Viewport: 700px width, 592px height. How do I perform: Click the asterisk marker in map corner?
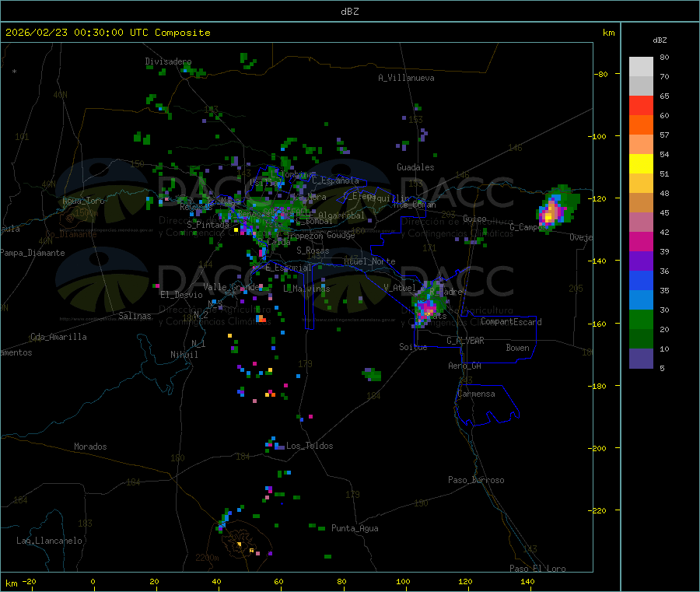(x=15, y=72)
